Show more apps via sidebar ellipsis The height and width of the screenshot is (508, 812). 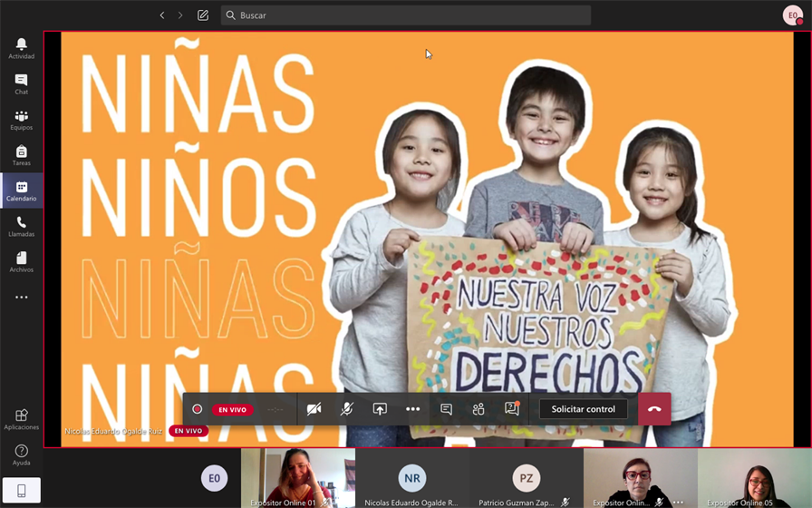click(x=21, y=297)
